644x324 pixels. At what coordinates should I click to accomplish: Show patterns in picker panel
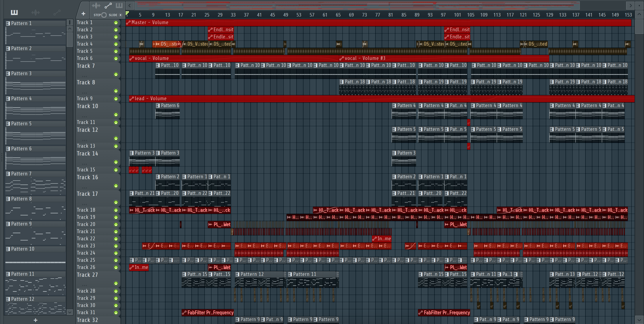(14, 12)
